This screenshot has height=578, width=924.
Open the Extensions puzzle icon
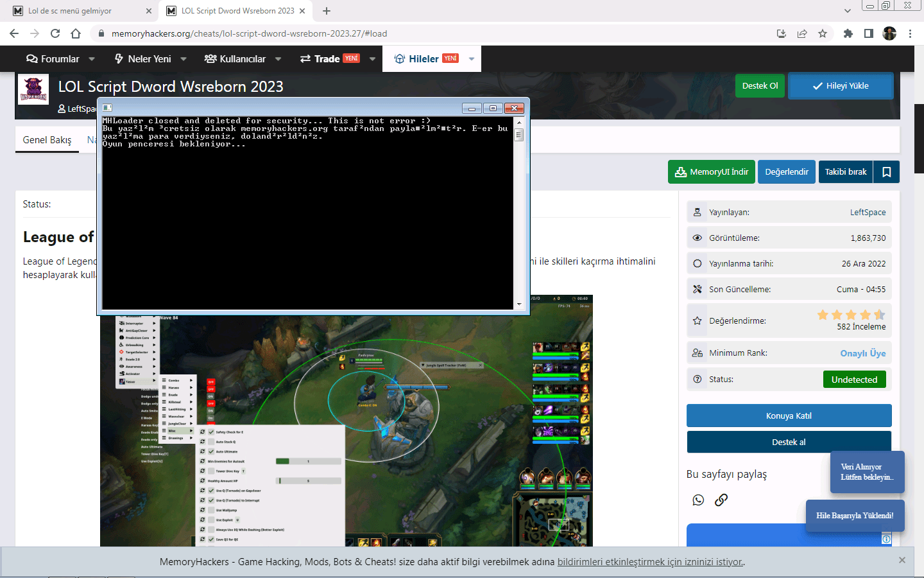848,33
